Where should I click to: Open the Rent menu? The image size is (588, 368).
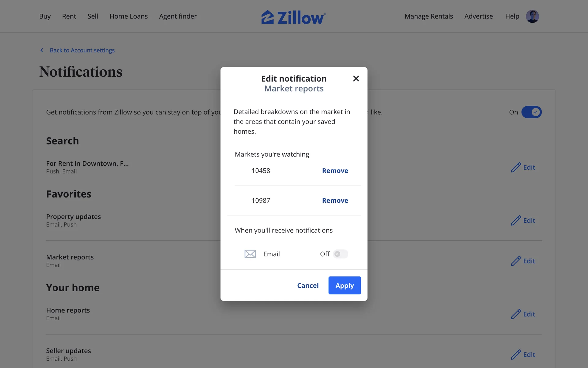click(69, 16)
